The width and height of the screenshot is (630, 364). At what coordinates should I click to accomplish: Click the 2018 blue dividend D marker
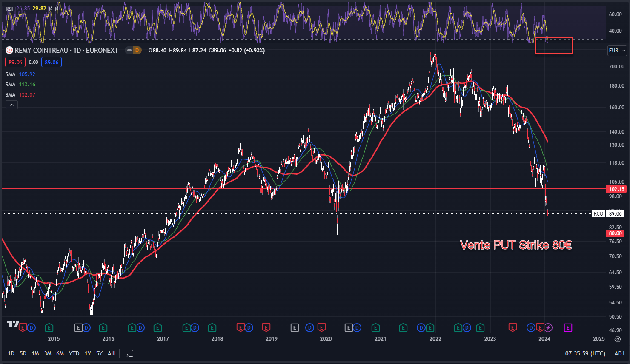pyautogui.click(x=249, y=327)
